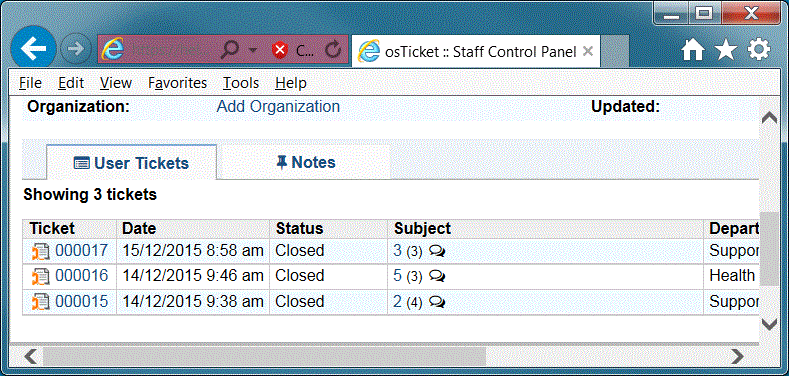789x376 pixels.
Task: Click the date 14/12/2015 9:38 am
Action: coord(193,301)
